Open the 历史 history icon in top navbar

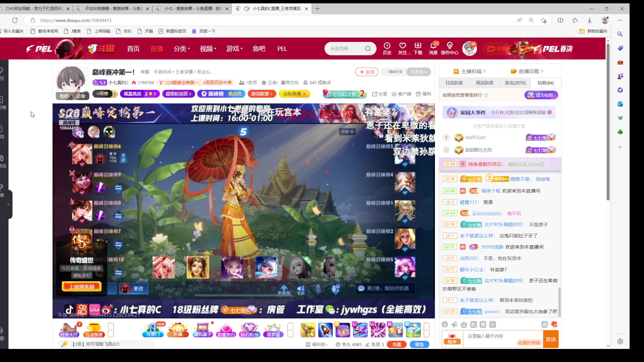387,47
